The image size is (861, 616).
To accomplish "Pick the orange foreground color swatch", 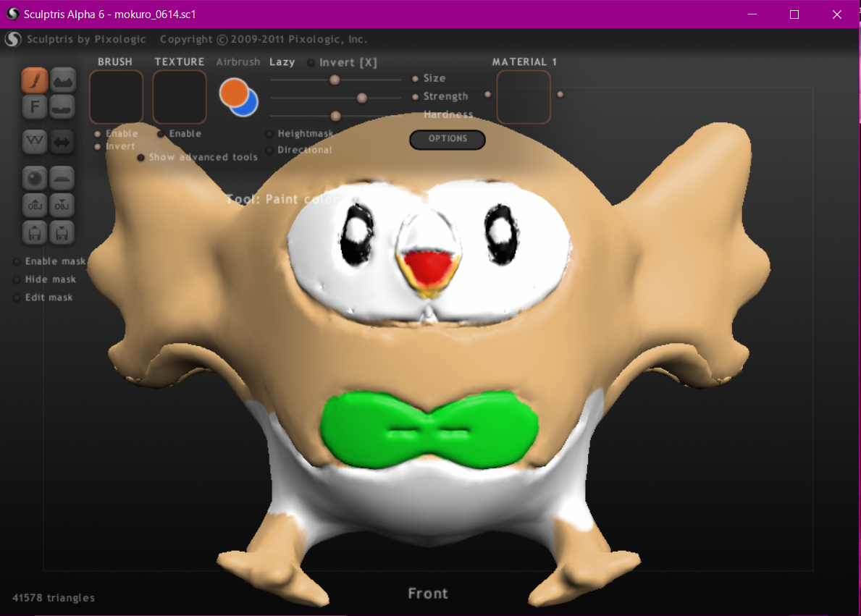I will click(x=233, y=91).
